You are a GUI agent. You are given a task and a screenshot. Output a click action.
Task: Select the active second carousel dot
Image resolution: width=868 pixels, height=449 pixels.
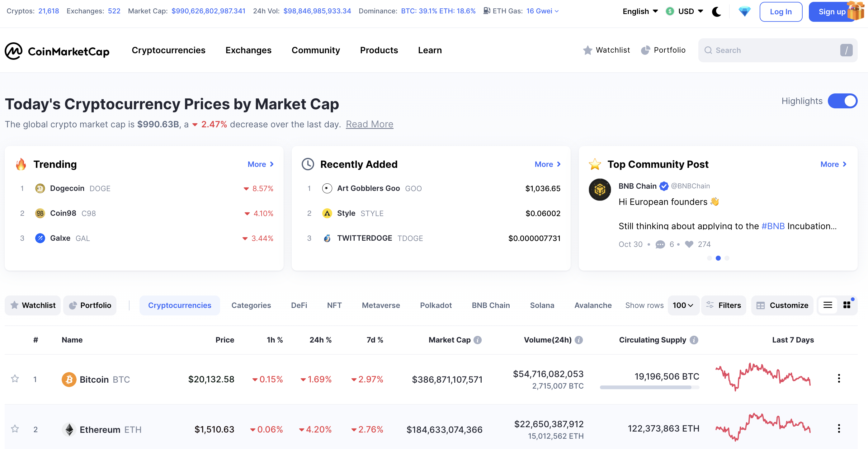click(718, 258)
